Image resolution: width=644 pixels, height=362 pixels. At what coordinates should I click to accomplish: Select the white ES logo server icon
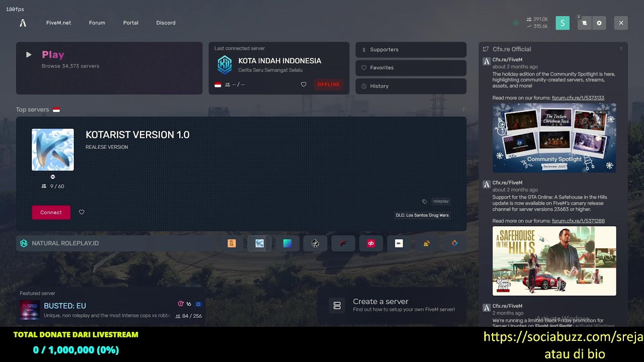(399, 243)
